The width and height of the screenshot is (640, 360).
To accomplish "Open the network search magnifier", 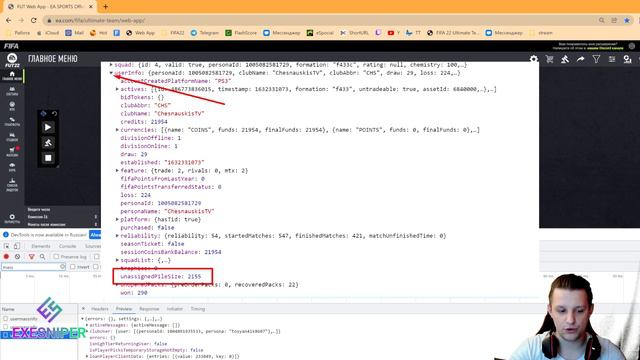I will pos(42,256).
